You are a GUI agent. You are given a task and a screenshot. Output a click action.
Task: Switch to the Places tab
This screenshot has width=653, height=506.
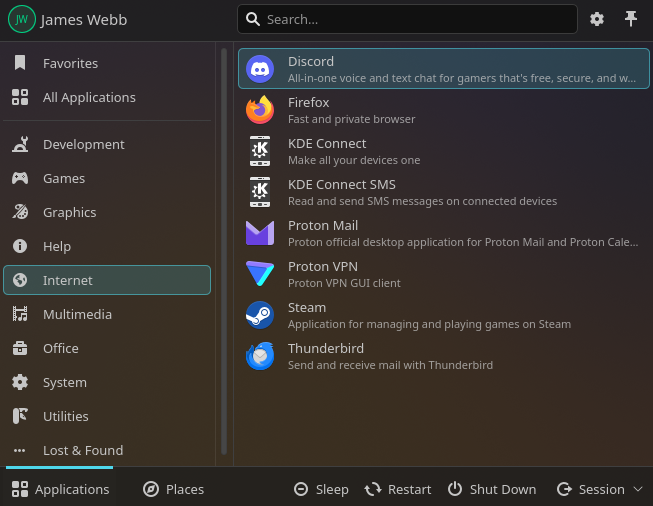[173, 489]
